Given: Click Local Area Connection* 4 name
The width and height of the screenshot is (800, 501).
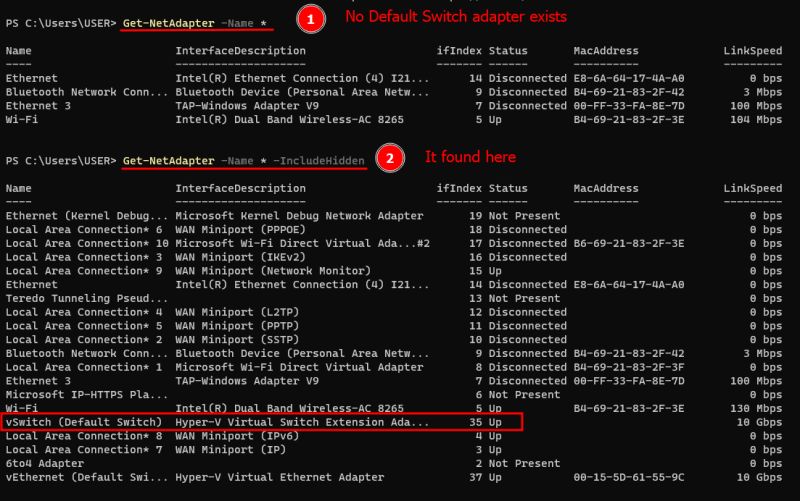Looking at the screenshot, I should [x=84, y=312].
